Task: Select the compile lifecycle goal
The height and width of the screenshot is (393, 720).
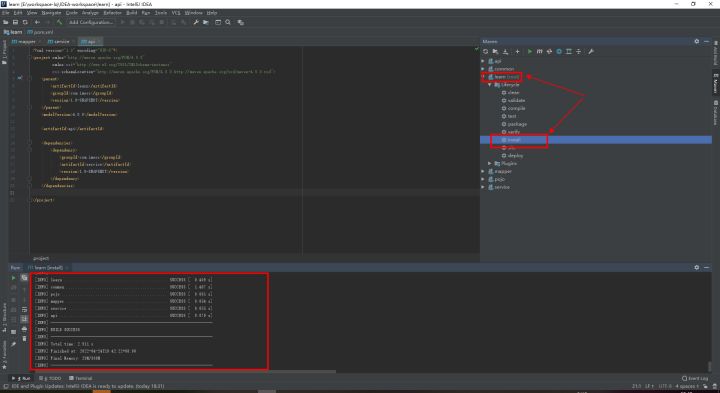Action: pyautogui.click(x=513, y=108)
